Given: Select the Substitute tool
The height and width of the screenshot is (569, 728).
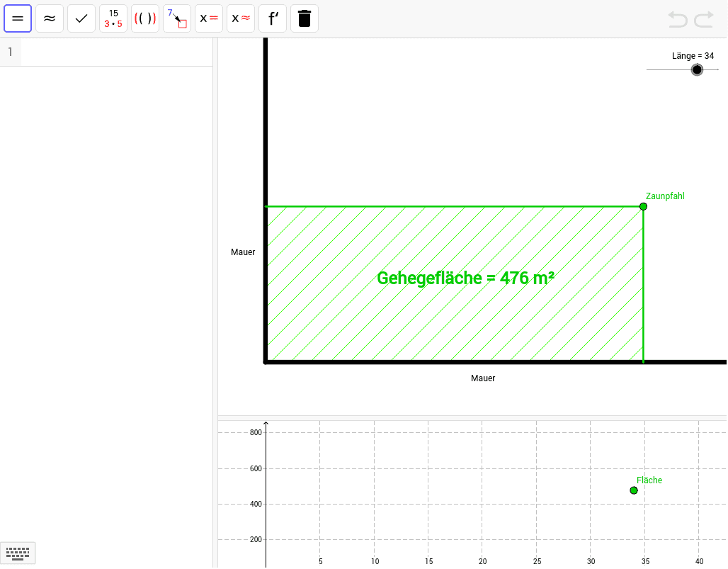Looking at the screenshot, I should click(x=177, y=18).
